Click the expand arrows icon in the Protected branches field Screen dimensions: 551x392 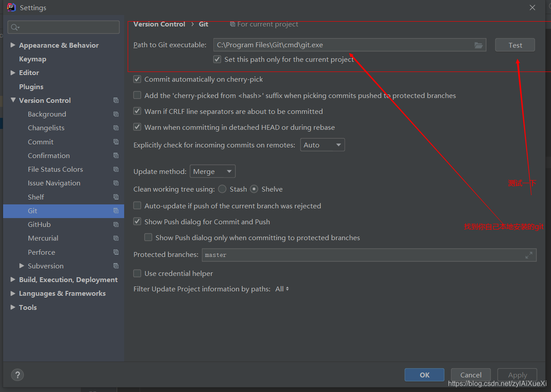[529, 255]
